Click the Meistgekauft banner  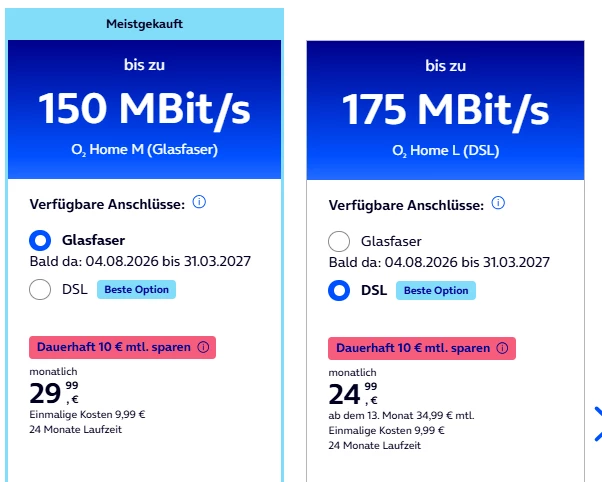(x=144, y=24)
